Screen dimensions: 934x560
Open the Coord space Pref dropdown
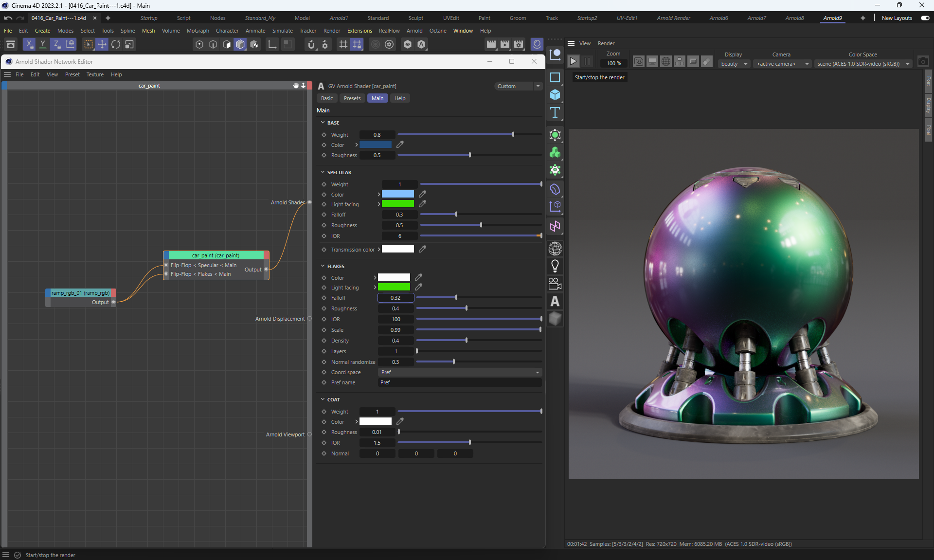click(x=460, y=372)
